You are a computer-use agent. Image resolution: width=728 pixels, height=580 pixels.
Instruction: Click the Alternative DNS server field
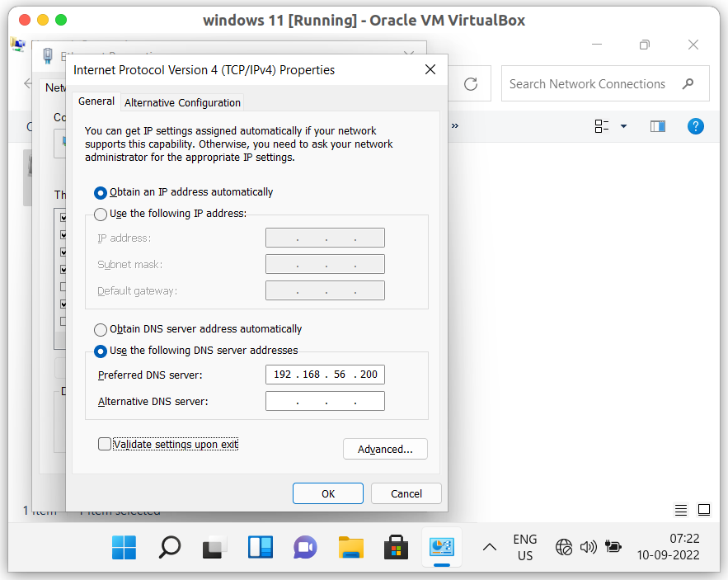325,401
